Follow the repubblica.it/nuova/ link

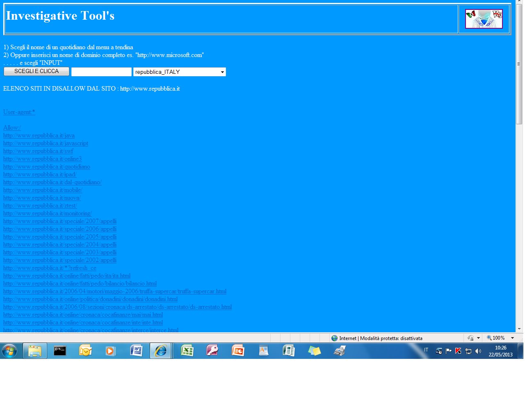42,198
